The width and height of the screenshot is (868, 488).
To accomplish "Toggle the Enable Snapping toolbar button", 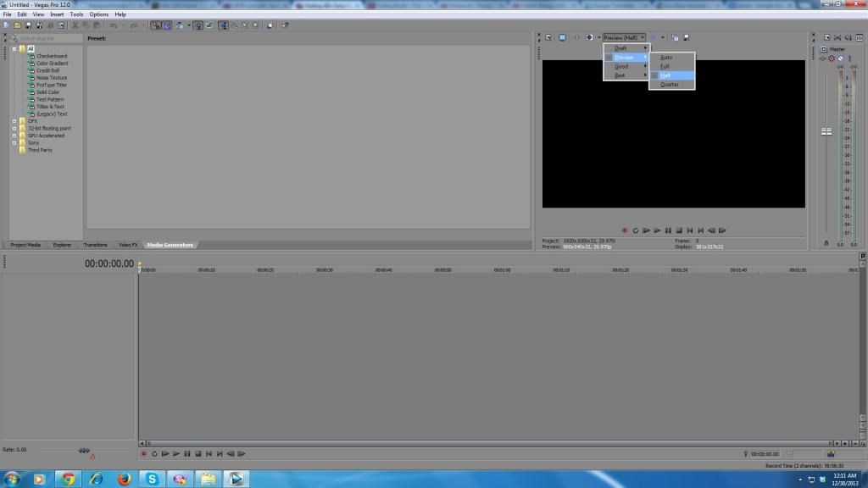I will click(156, 25).
